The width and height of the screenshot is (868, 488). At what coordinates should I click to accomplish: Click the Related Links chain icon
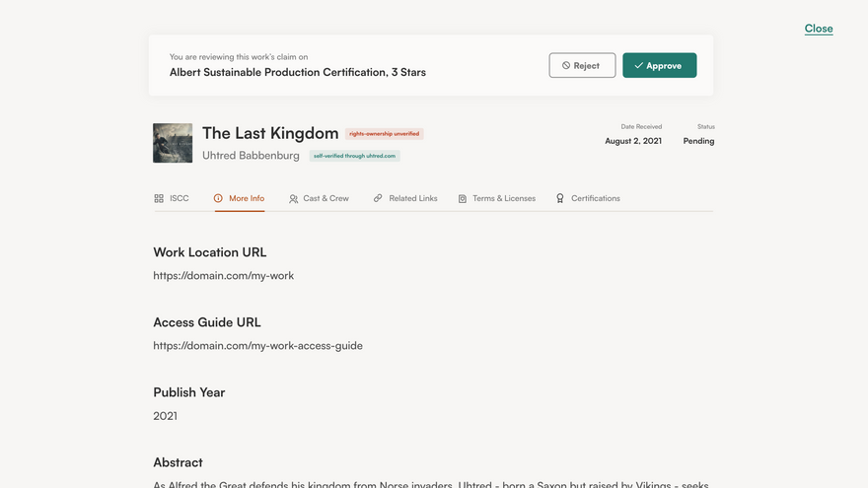(x=378, y=198)
